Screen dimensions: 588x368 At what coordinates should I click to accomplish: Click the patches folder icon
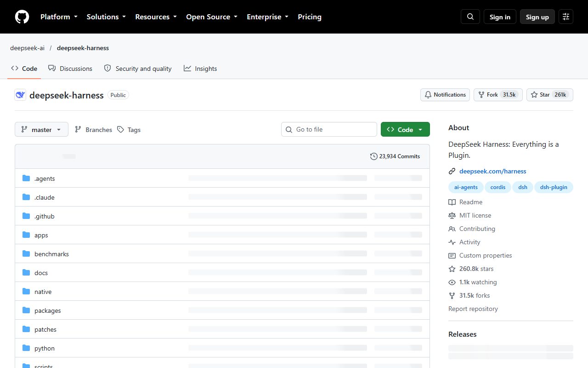pos(26,329)
